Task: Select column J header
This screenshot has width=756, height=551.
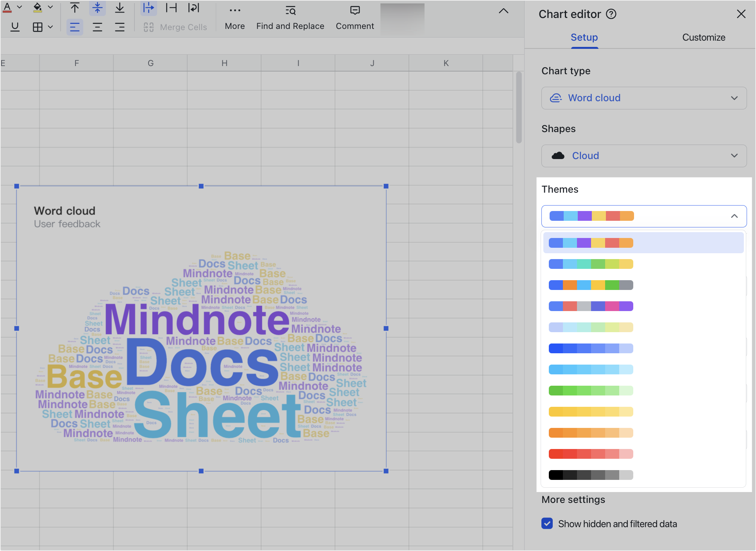Action: pyautogui.click(x=372, y=63)
